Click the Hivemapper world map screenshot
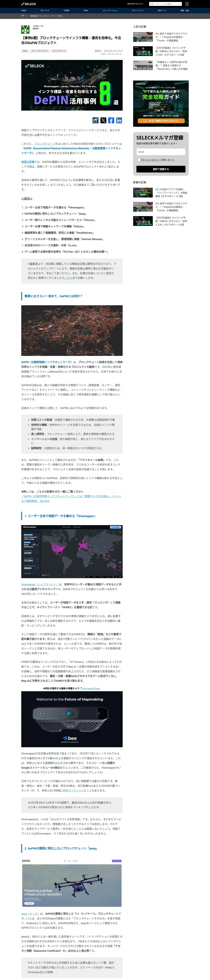 [x=72, y=551]
